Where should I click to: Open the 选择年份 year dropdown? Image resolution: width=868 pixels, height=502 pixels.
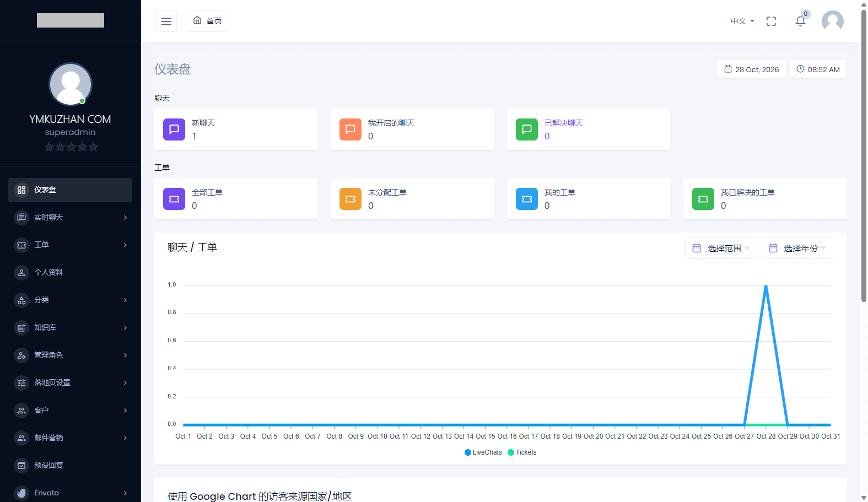point(797,248)
